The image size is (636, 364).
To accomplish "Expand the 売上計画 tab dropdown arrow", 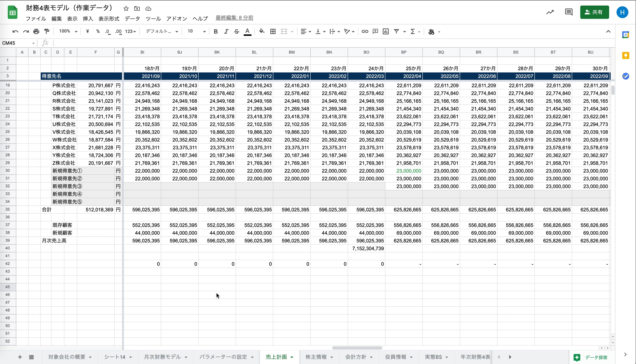I will point(292,357).
